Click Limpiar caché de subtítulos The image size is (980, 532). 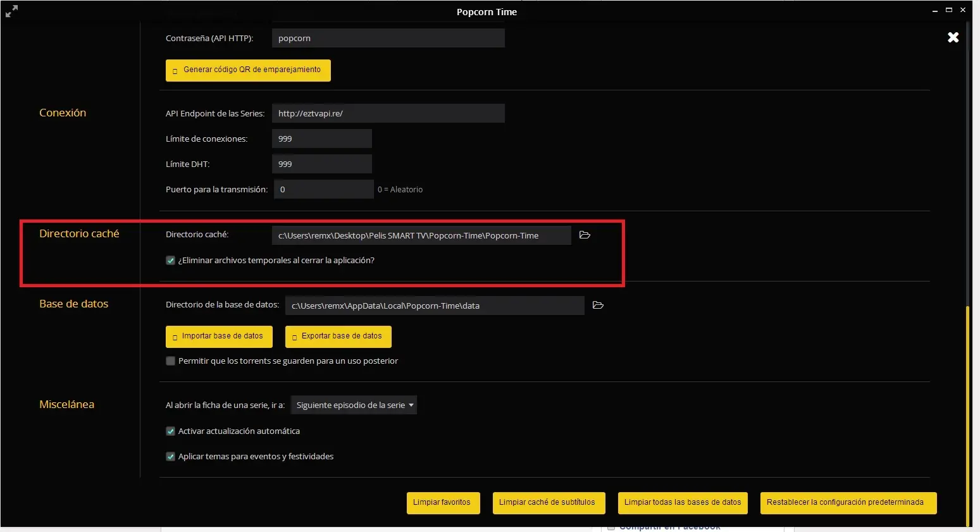(547, 503)
